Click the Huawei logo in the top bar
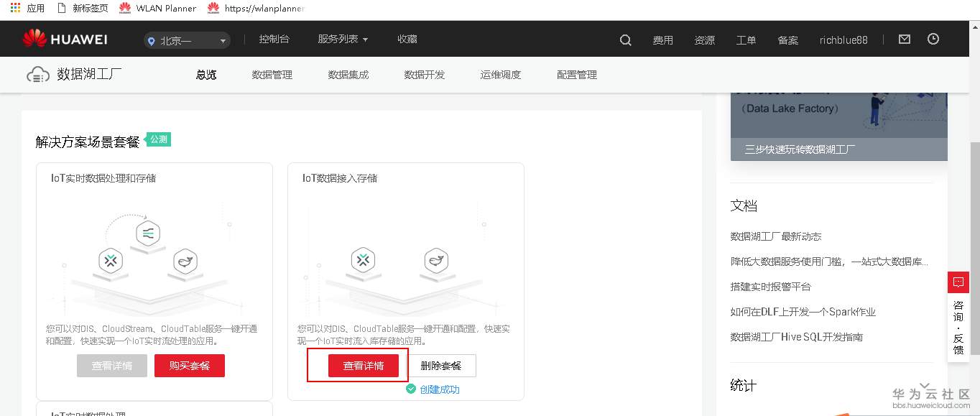 point(65,38)
